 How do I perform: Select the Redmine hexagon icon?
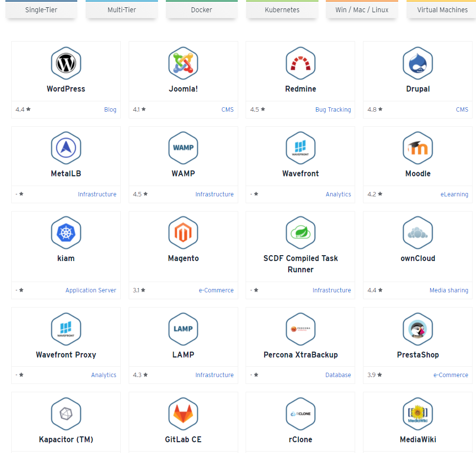point(300,63)
